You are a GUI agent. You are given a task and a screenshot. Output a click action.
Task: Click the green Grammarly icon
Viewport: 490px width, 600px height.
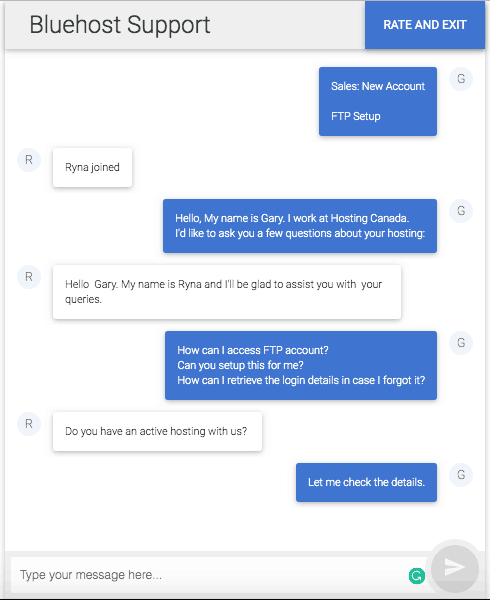pyautogui.click(x=417, y=576)
